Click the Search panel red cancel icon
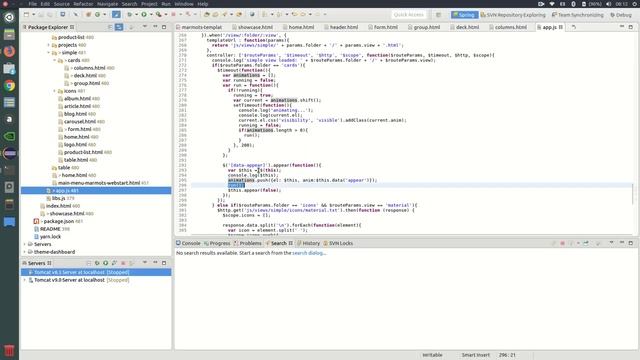The width and height of the screenshot is (640, 360). [562, 243]
